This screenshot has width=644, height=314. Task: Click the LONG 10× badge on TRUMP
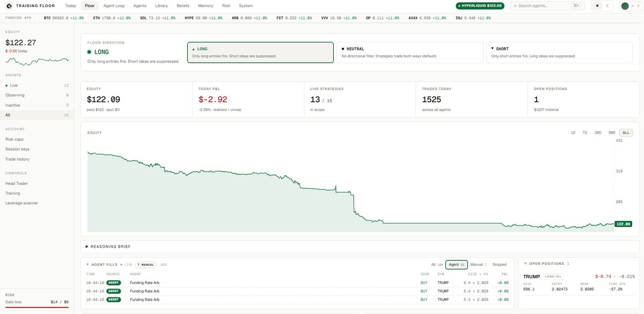(553, 276)
